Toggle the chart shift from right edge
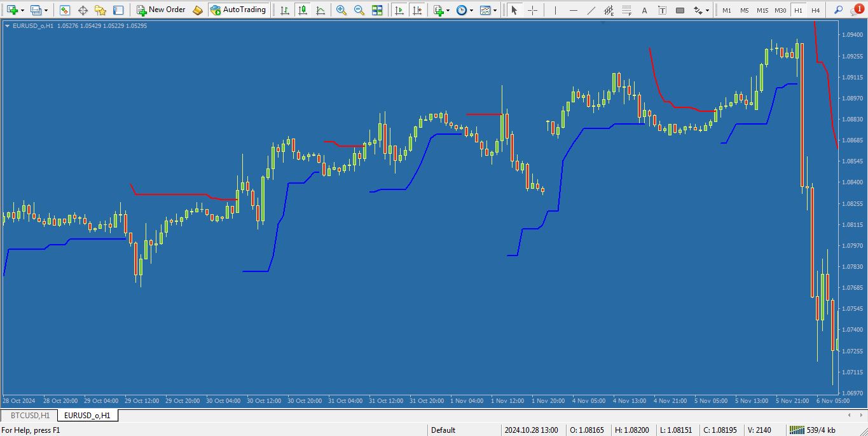 coord(417,10)
